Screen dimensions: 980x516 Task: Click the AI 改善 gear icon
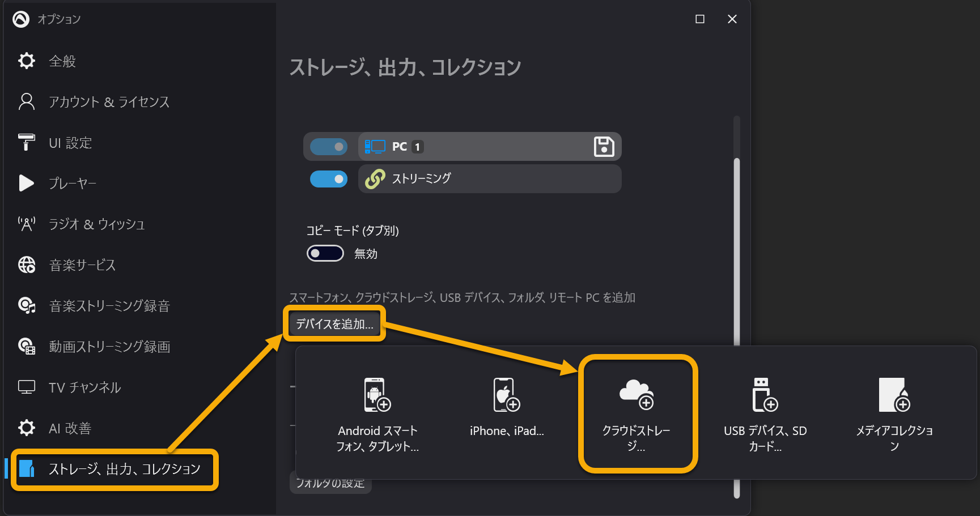tap(27, 428)
